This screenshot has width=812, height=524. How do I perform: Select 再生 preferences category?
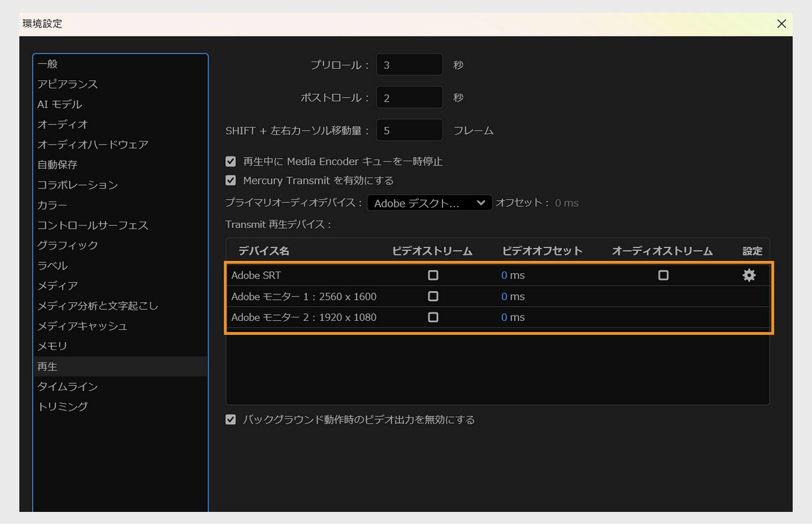point(120,366)
